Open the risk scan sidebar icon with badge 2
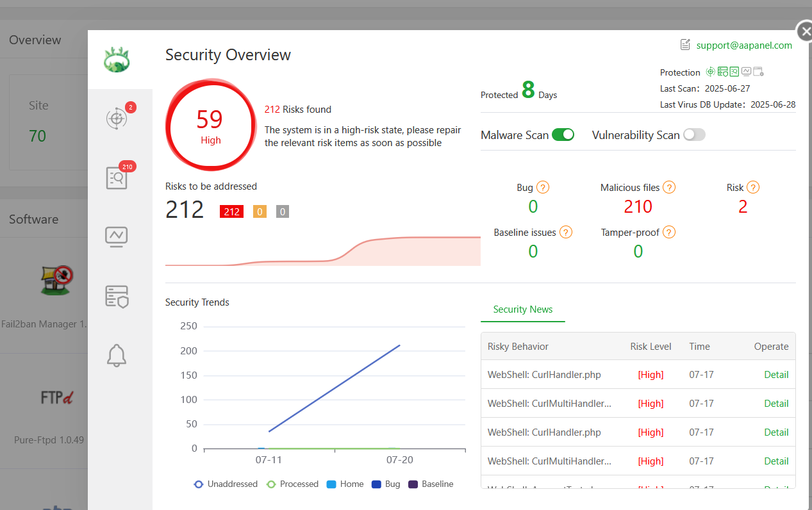 [x=117, y=119]
